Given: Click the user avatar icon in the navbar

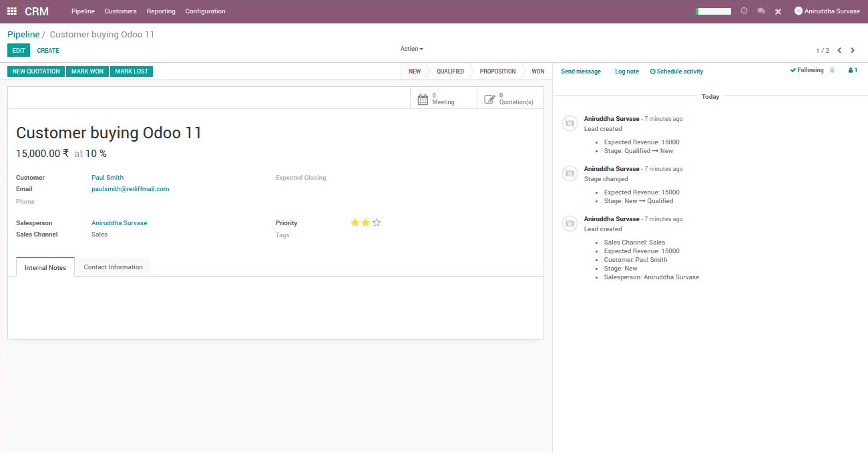Looking at the screenshot, I should (798, 11).
